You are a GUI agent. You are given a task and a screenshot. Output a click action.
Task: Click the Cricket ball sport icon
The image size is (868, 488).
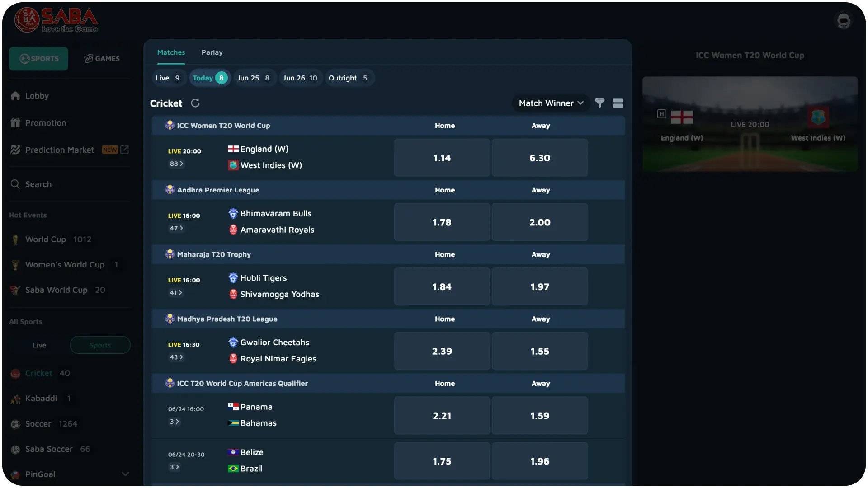pyautogui.click(x=15, y=373)
